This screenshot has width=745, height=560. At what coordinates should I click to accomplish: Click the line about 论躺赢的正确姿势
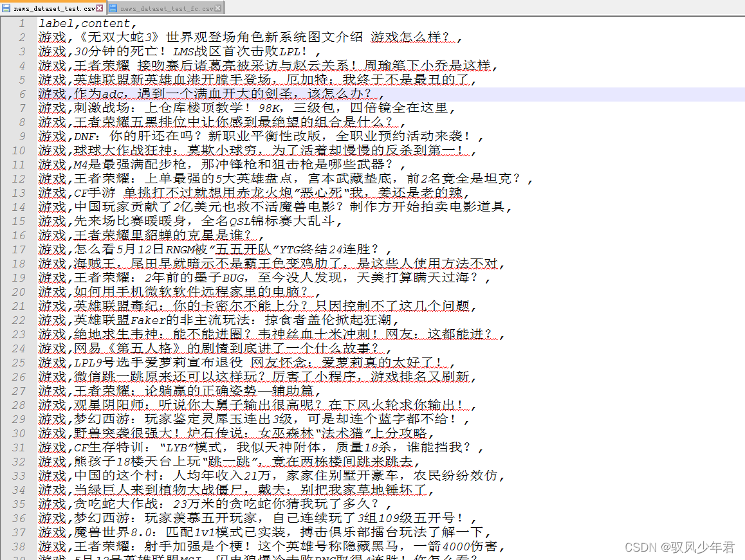click(179, 391)
